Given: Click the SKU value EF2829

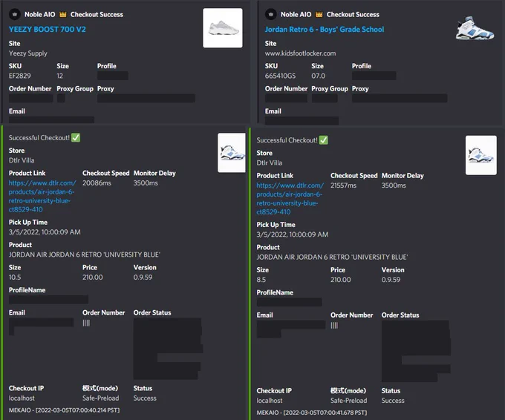Looking at the screenshot, I should [x=20, y=76].
